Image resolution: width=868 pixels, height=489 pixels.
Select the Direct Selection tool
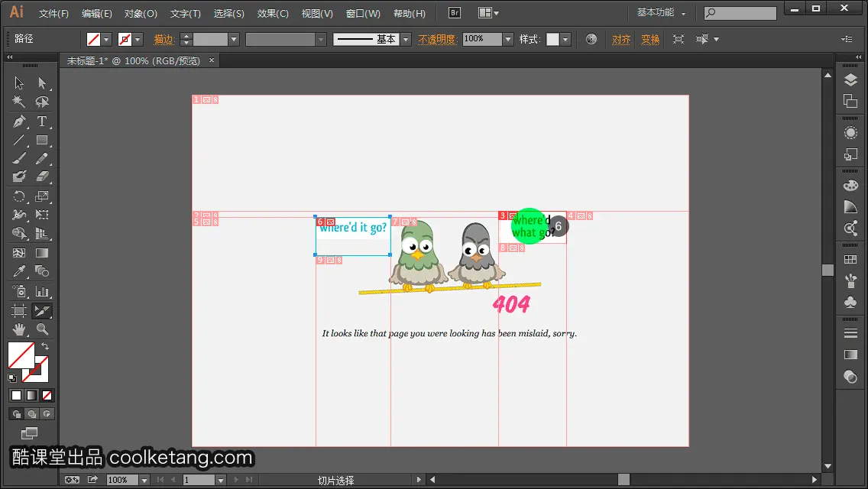point(42,83)
